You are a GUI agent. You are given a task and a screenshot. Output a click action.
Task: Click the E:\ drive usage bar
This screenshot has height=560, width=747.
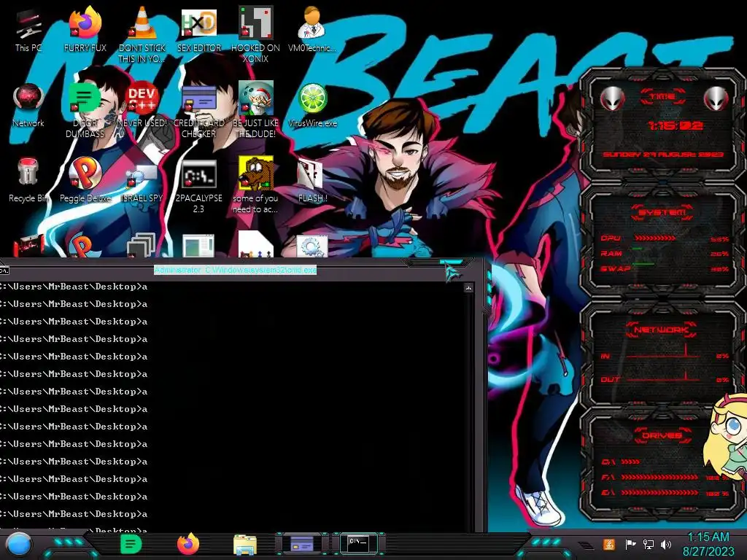pos(659,493)
